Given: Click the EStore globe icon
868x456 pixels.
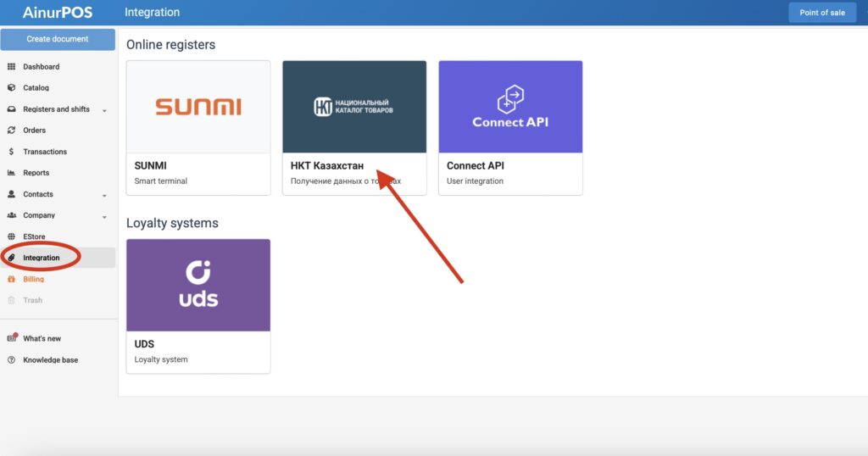Looking at the screenshot, I should coord(11,236).
